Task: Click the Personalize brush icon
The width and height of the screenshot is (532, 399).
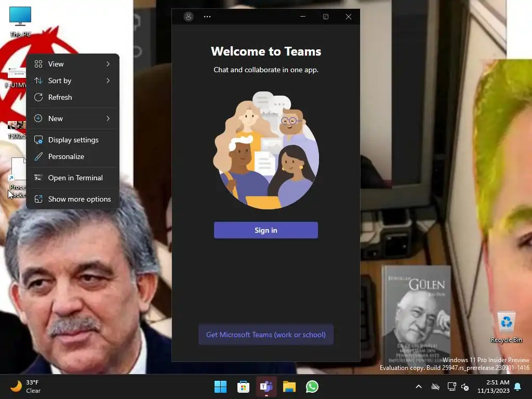Action: 38,156
